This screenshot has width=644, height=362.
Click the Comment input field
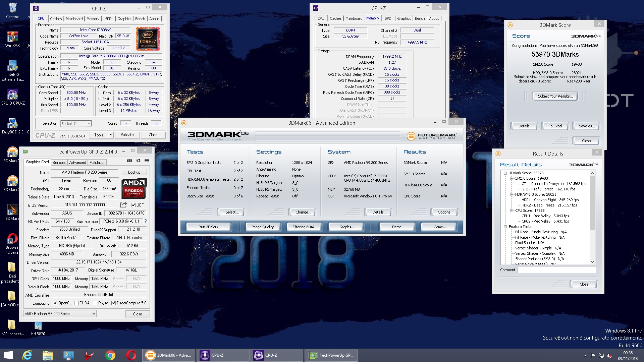556,270
